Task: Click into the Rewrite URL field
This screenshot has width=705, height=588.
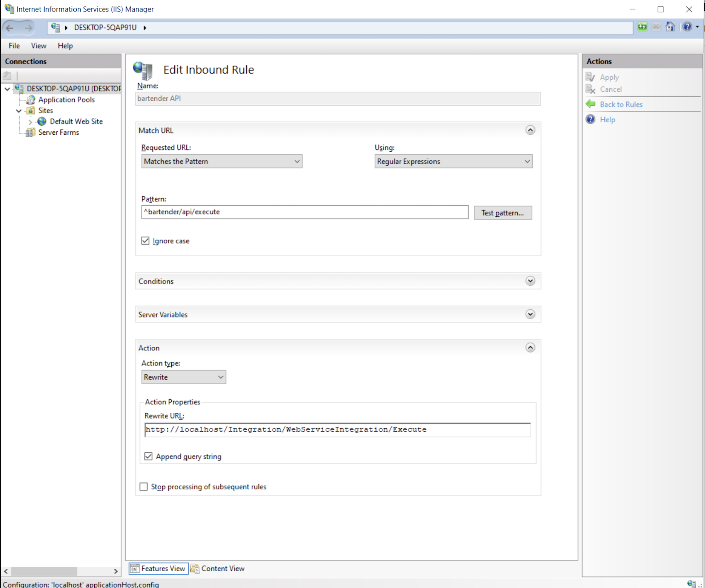Action: (337, 430)
